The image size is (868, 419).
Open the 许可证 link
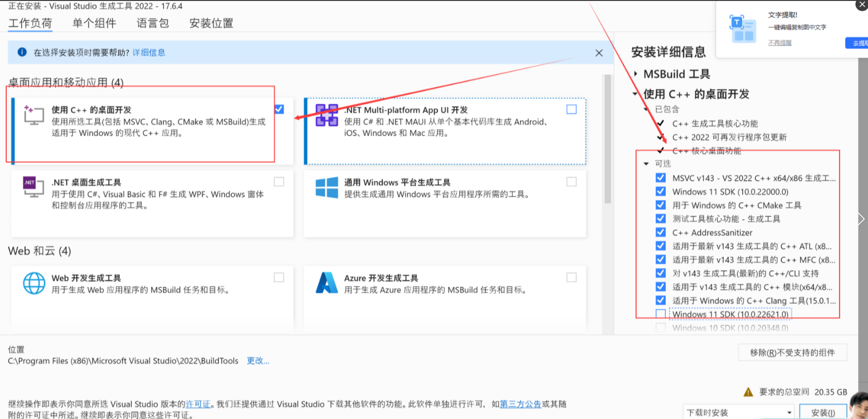(198, 404)
